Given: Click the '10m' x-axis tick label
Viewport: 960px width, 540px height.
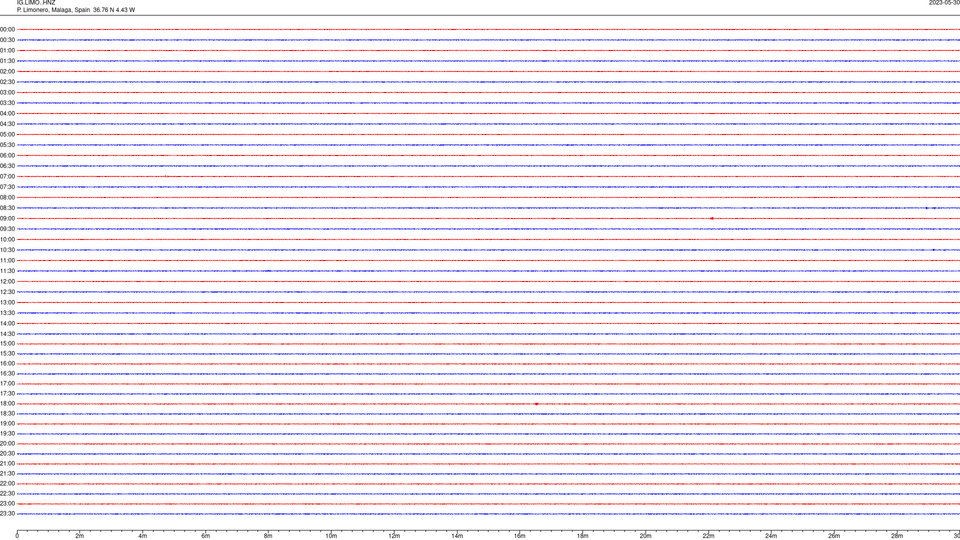Looking at the screenshot, I should pos(331,536).
